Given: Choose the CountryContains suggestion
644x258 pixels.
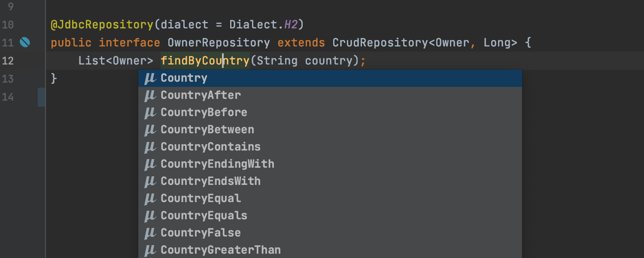Looking at the screenshot, I should pyautogui.click(x=330, y=147).
